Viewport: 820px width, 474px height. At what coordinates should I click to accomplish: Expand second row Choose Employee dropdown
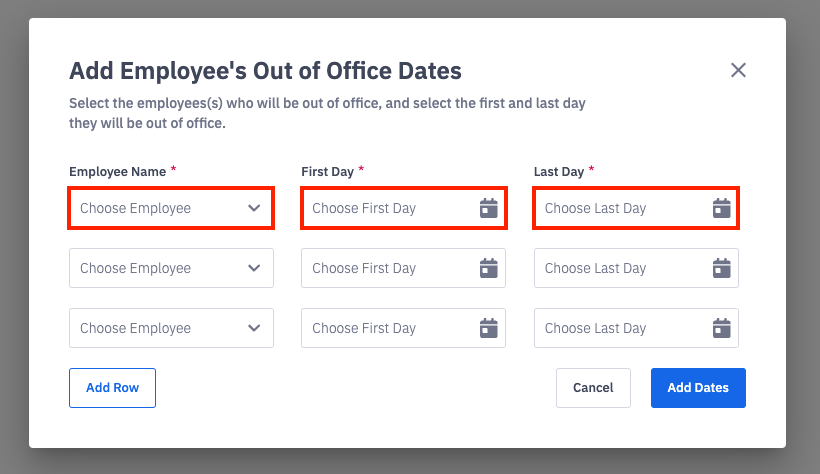click(x=254, y=268)
